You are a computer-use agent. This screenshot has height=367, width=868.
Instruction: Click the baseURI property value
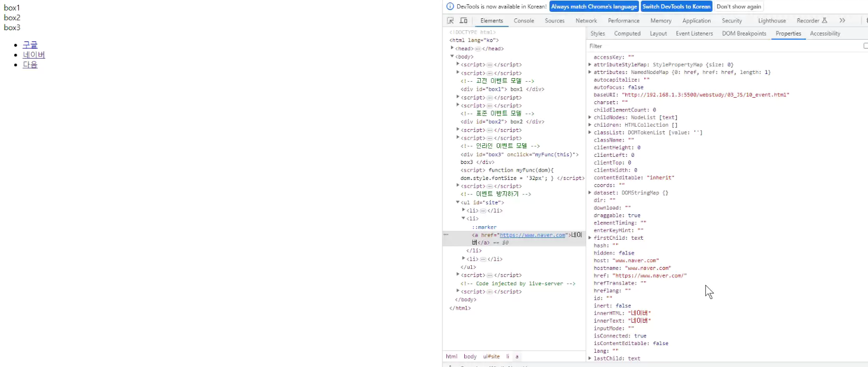pos(706,95)
